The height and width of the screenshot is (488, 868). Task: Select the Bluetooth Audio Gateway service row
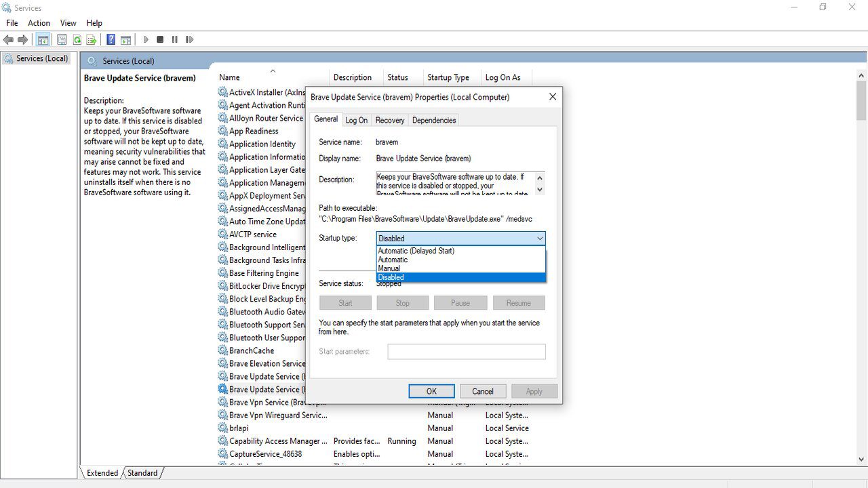[x=262, y=312]
